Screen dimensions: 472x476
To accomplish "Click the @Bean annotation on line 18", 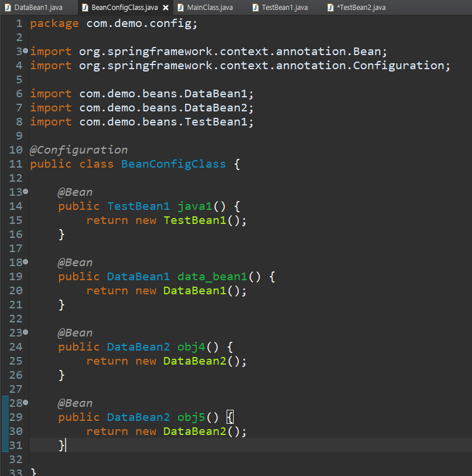I will coord(75,263).
